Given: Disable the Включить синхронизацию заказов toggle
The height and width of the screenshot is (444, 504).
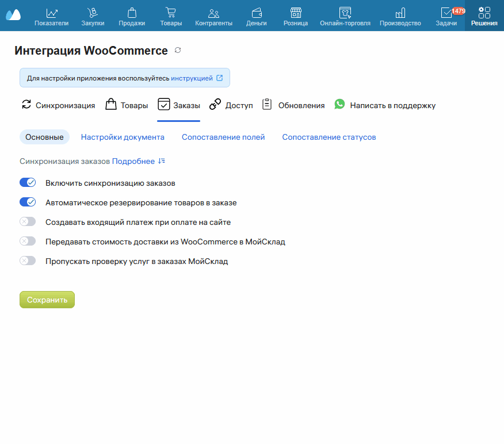Looking at the screenshot, I should point(28,182).
